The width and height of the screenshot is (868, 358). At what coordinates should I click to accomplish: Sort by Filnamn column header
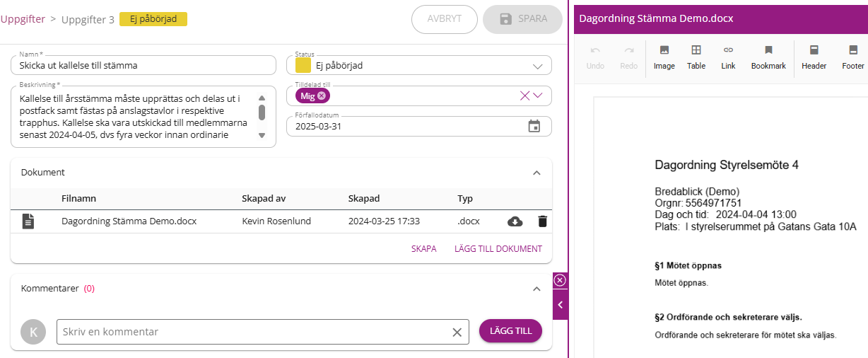pos(78,199)
